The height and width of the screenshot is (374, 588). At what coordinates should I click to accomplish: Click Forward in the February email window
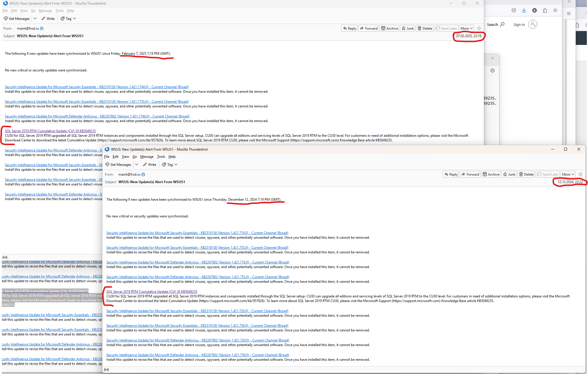coord(368,28)
